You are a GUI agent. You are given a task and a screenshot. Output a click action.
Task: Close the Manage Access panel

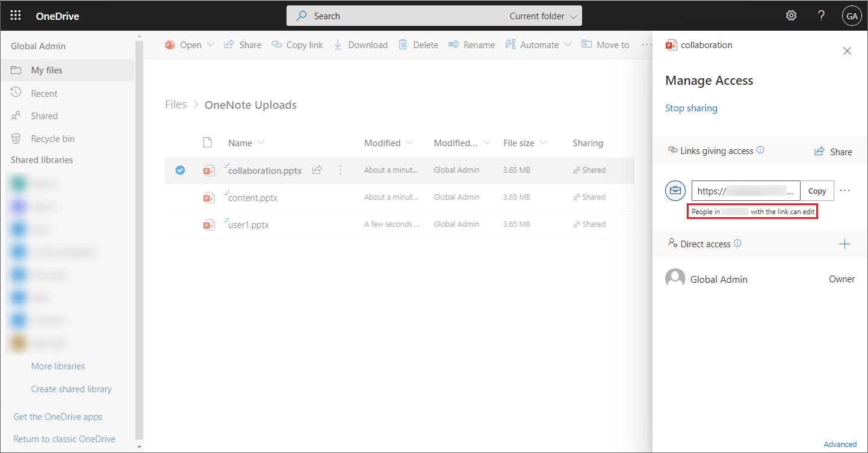point(848,51)
